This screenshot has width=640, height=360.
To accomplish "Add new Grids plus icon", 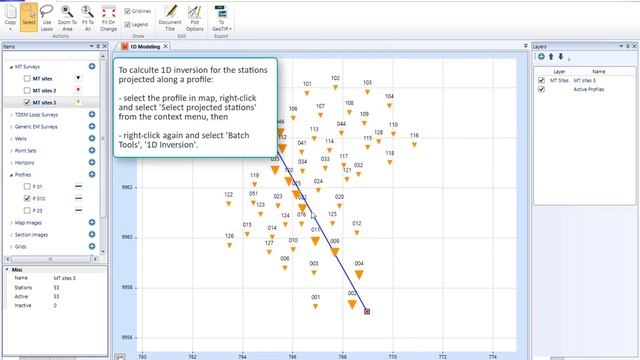I will pyautogui.click(x=92, y=246).
